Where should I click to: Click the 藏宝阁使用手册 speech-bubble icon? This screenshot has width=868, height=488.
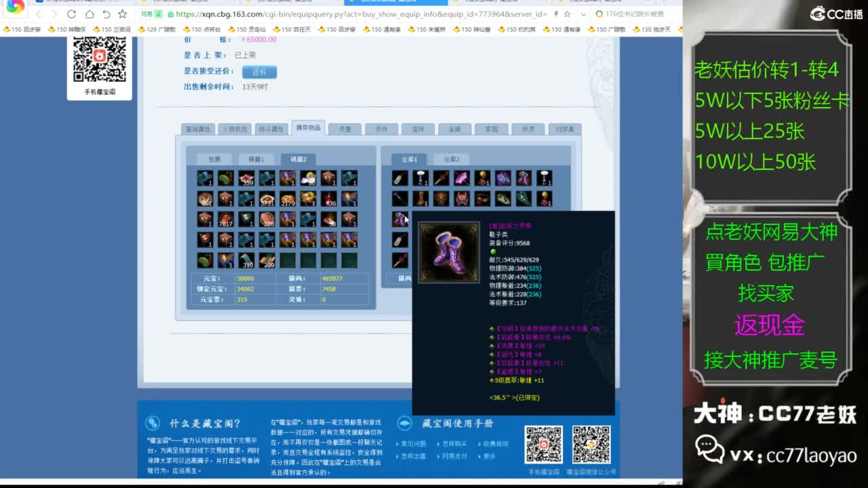tap(405, 422)
